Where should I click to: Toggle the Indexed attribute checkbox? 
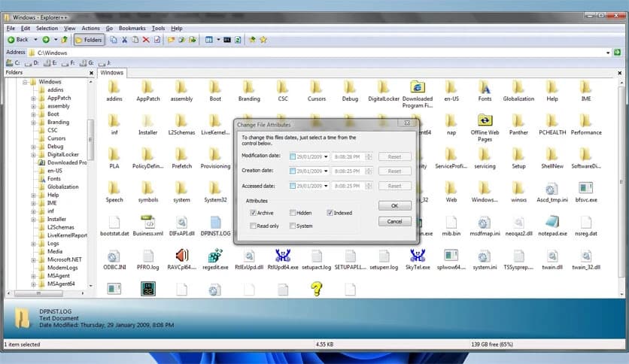(x=330, y=213)
